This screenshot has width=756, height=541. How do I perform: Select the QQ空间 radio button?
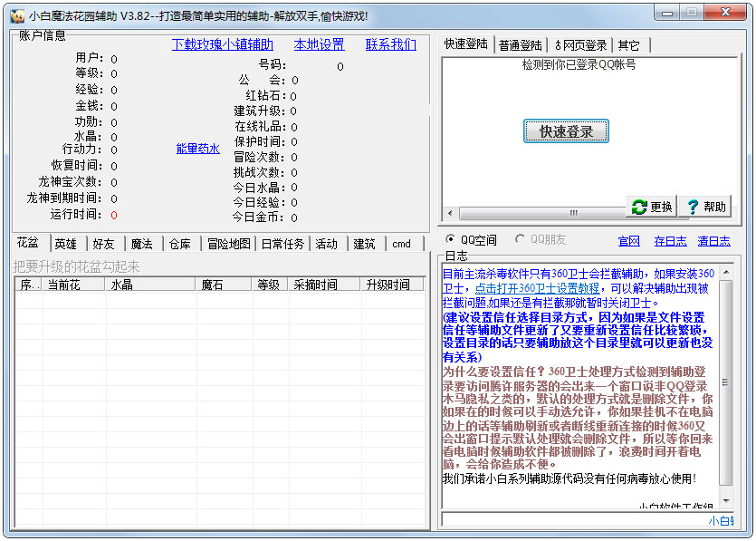coord(452,240)
